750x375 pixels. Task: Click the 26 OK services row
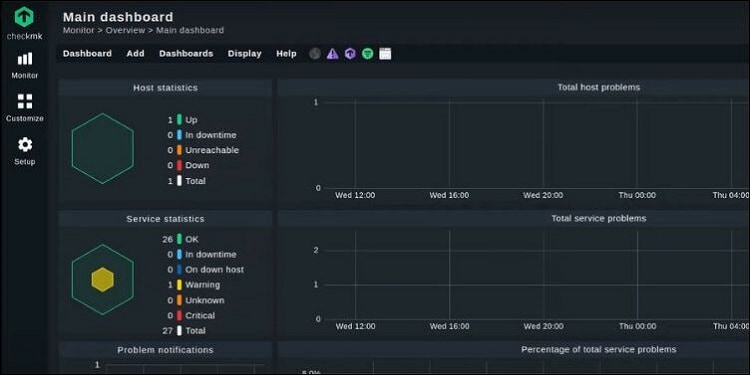[180, 239]
